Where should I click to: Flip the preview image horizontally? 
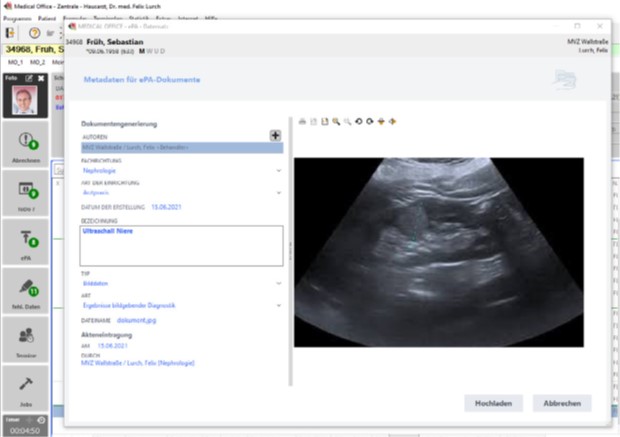pos(392,121)
